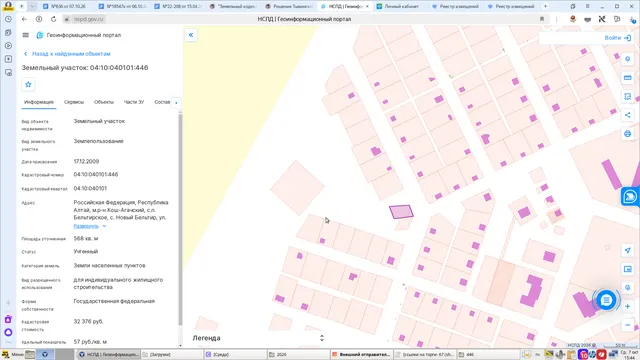Image resolution: width=640 pixels, height=360 pixels.
Task: Click the map search lens tool
Action: point(628,288)
